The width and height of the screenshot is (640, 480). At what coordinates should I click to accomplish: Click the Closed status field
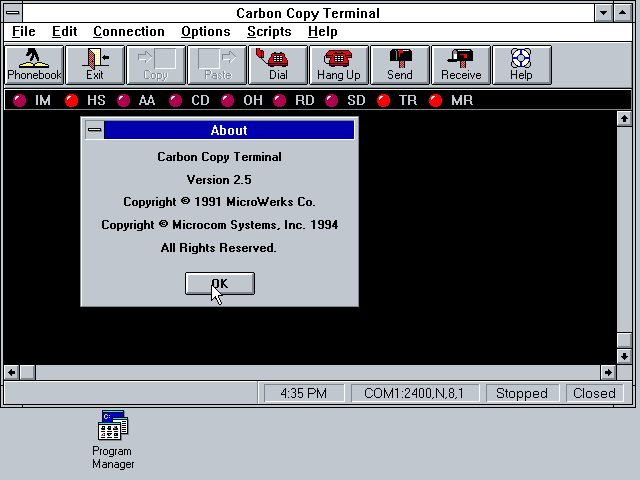pyautogui.click(x=594, y=393)
